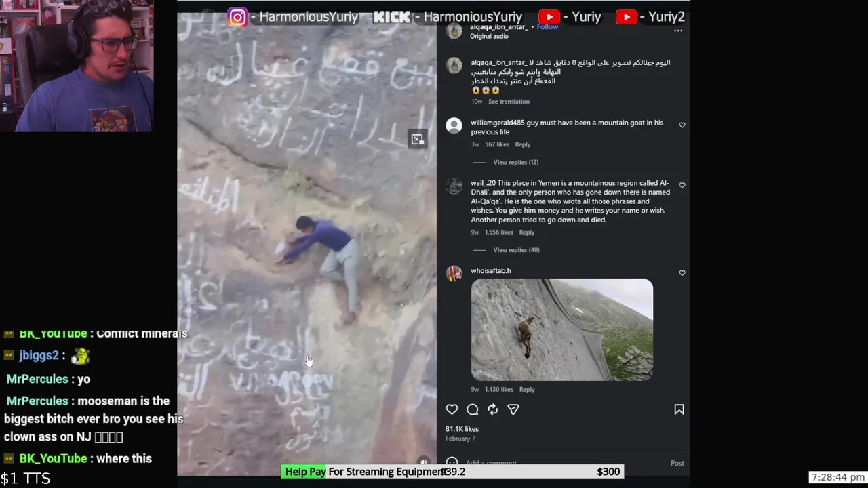Open comments via the speech bubble icon
Screen dimensions: 868x488
coord(473,409)
